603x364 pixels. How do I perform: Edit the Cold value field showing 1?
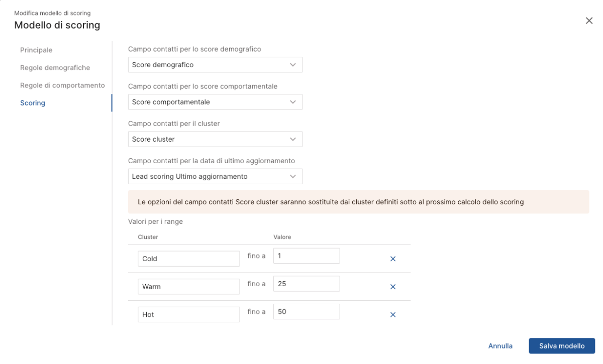(306, 256)
